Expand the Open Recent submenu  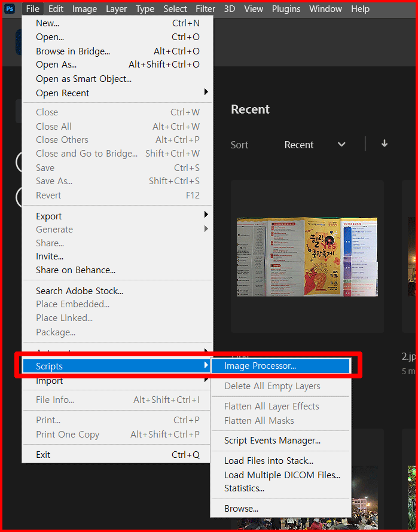click(117, 93)
